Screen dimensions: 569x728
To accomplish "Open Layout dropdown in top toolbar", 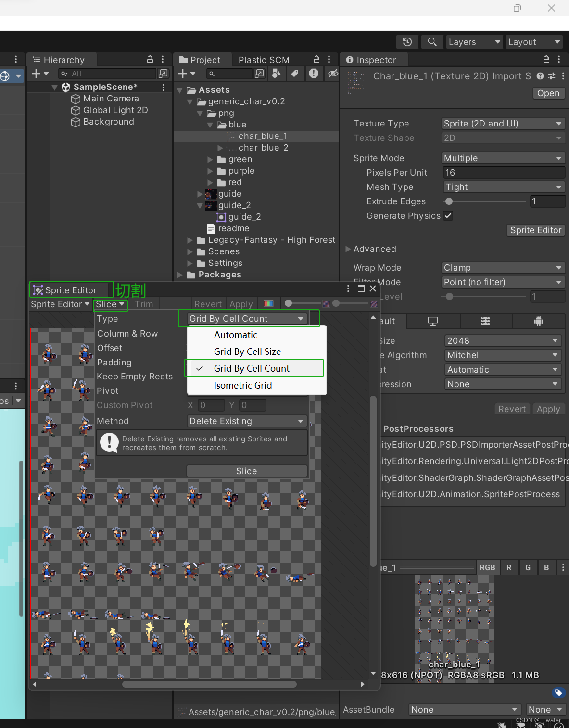I will 534,42.
